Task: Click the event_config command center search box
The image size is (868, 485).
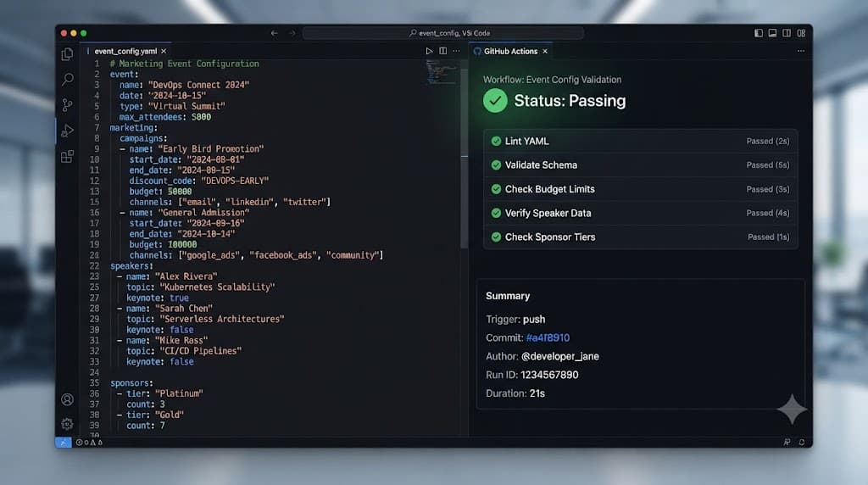Action: (x=442, y=33)
